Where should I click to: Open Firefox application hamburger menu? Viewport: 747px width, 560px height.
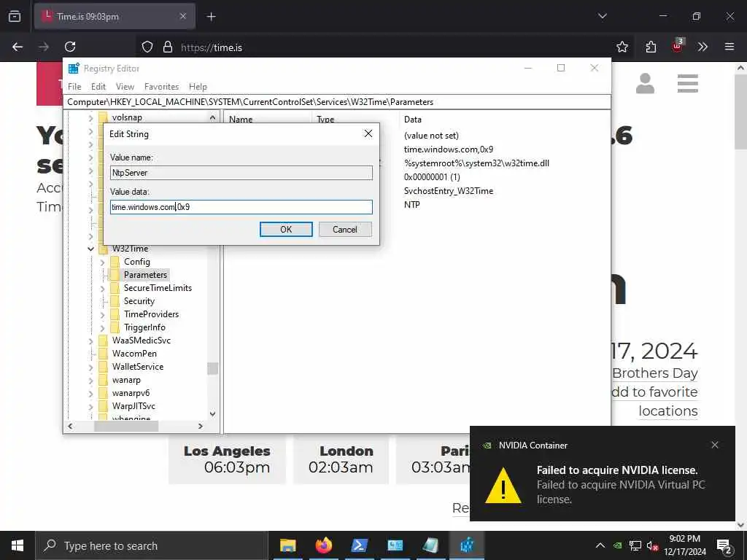[729, 47]
